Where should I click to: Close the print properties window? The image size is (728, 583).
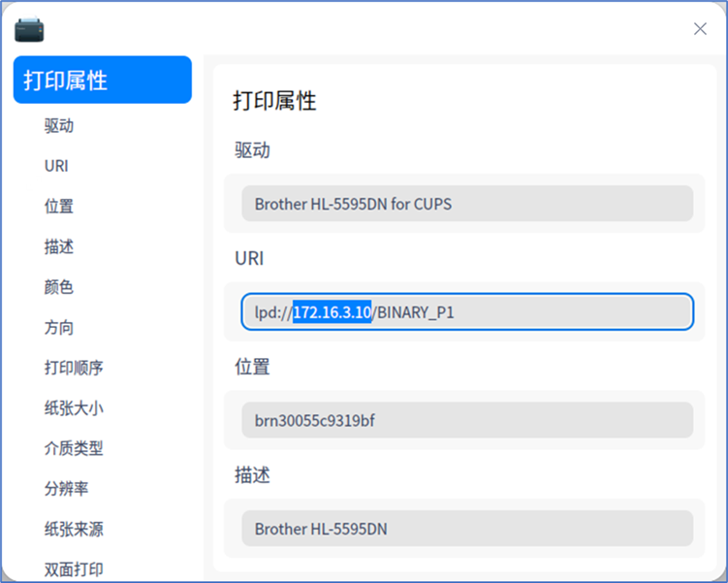700,29
